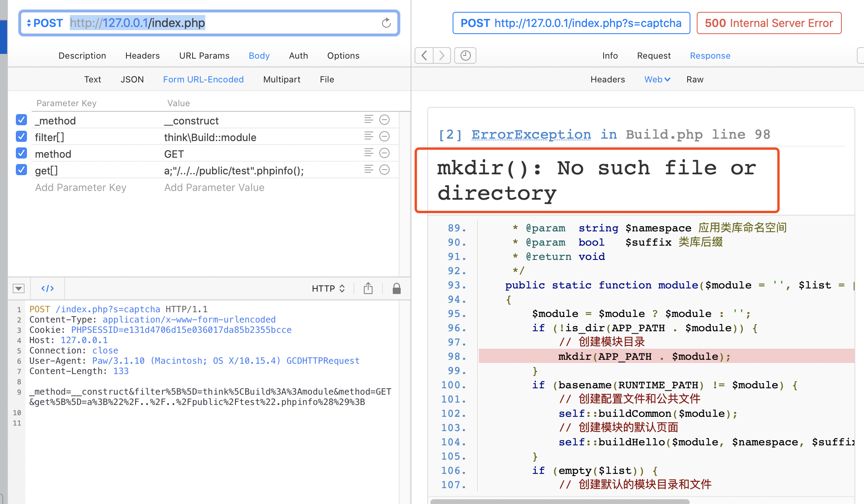Go forward to next response
Image resolution: width=864 pixels, height=504 pixels.
pos(442,55)
